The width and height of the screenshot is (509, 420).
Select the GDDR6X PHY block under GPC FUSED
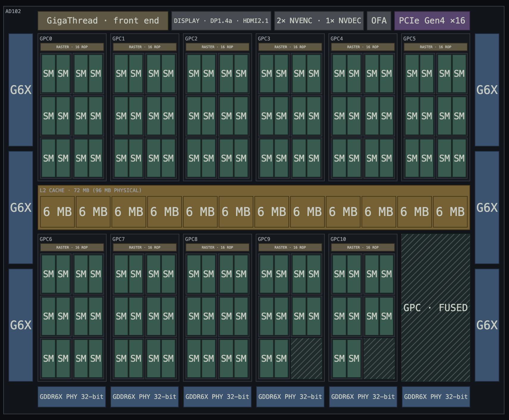pos(436,397)
